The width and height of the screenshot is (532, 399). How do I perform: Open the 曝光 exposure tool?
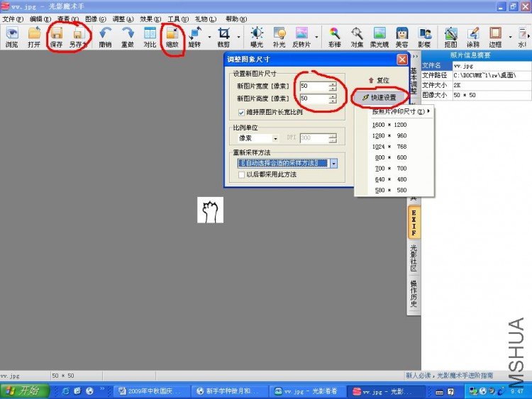point(257,37)
